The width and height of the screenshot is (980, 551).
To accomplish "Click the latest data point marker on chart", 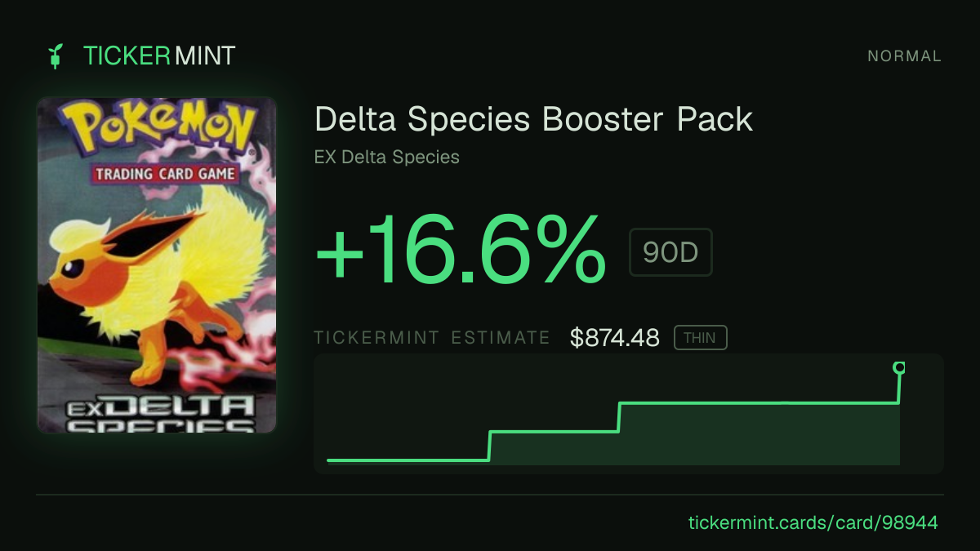I will (899, 368).
